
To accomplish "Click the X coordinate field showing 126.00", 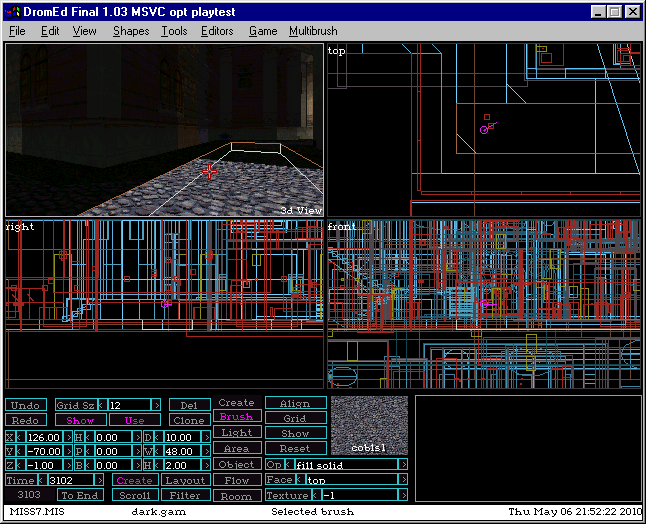I will (40, 437).
